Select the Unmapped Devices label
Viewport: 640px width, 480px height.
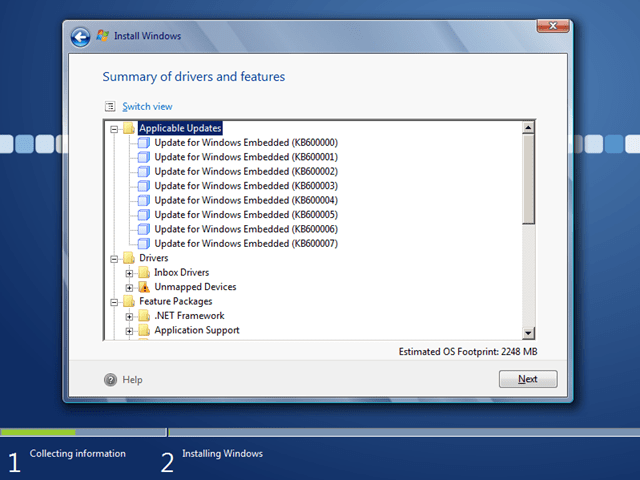(x=196, y=287)
